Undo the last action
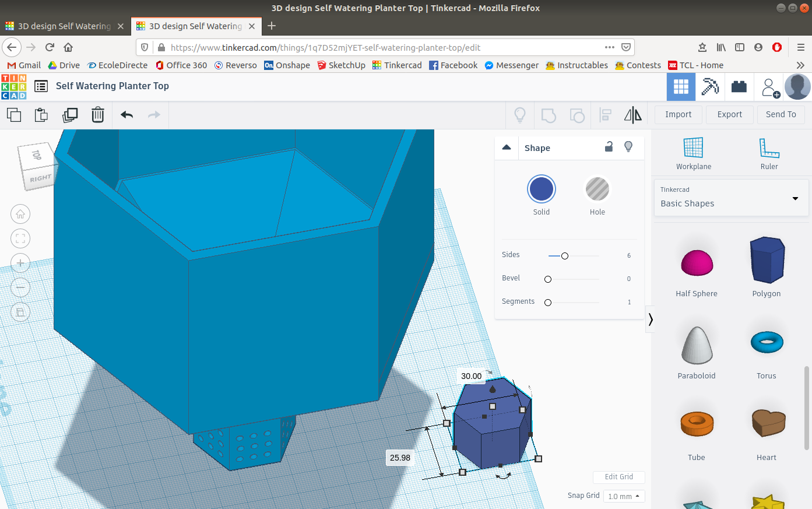 point(127,115)
